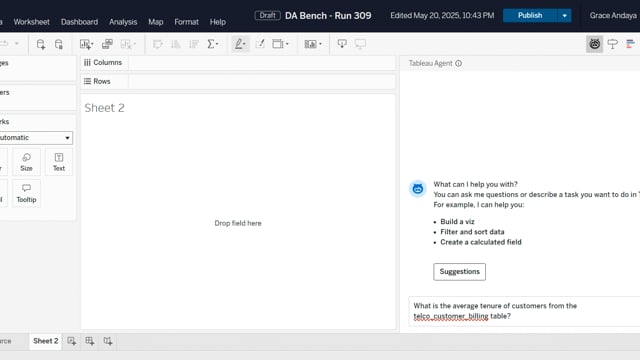Click the Show/Hide Cards toolbar icon
Viewport: 640px width, 360px height.
coord(313,44)
